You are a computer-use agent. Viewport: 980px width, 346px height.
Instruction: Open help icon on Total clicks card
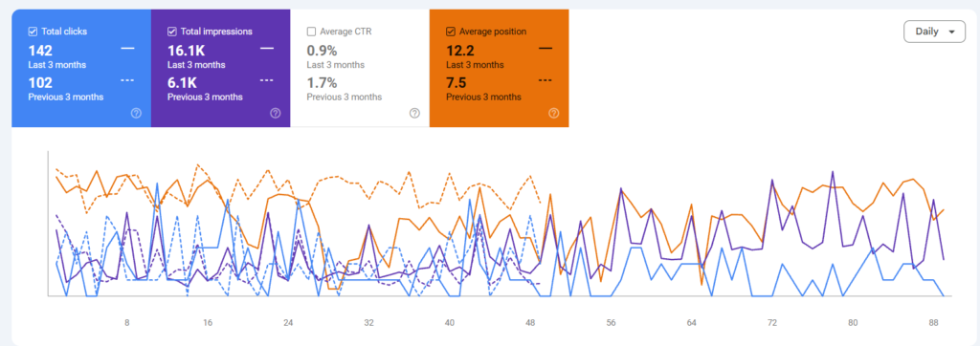pos(136,113)
